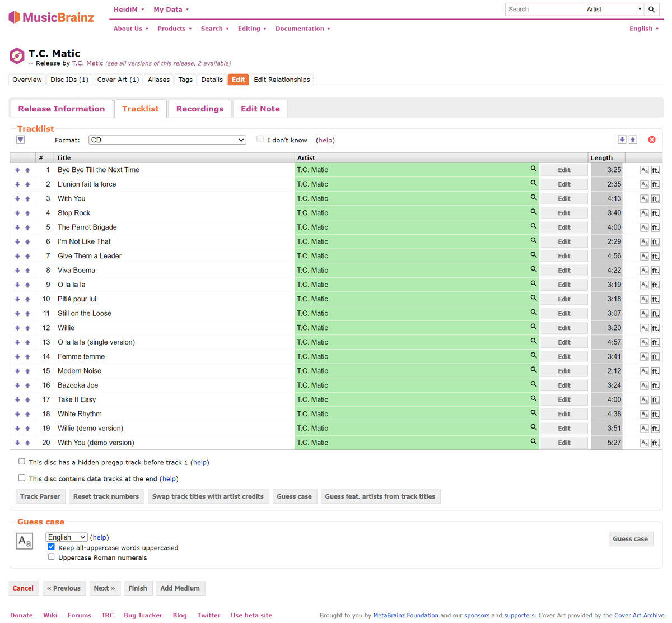672x623 pixels.
Task: Collapse the tracklist disclosure triangle
Action: pyautogui.click(x=21, y=140)
